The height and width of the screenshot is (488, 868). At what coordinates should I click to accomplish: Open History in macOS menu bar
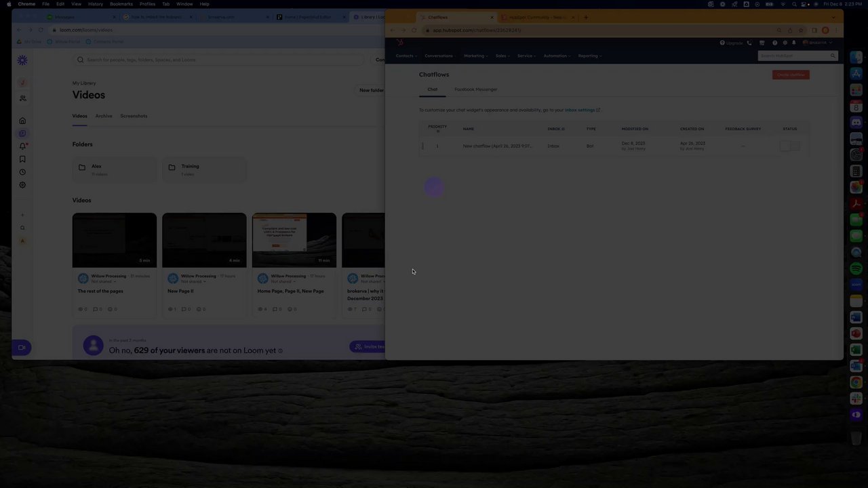(x=96, y=4)
